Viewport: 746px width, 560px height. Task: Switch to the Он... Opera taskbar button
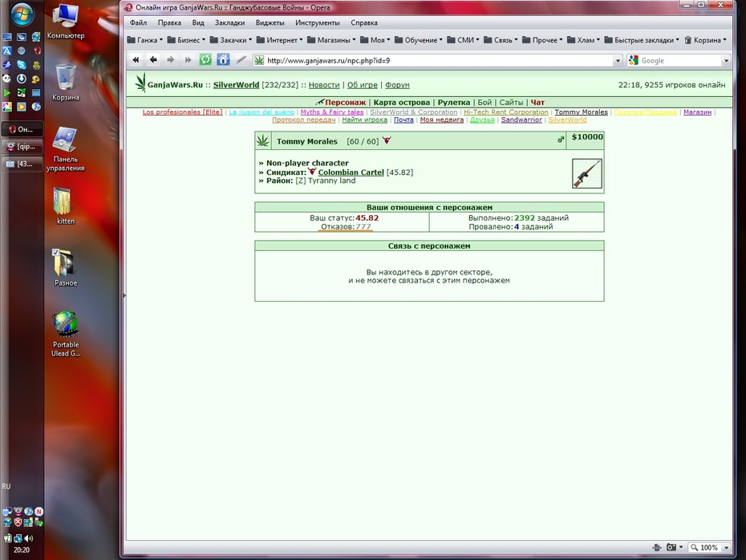coord(22,129)
